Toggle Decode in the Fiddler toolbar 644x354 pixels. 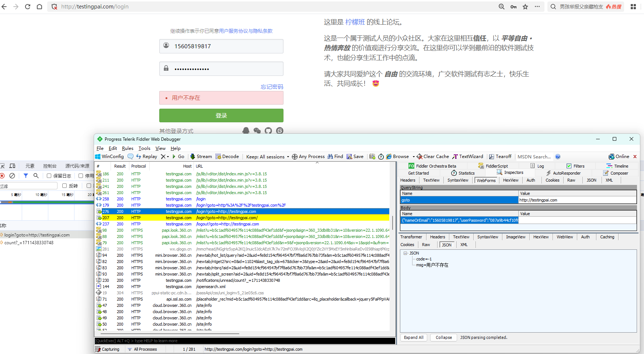pos(227,157)
